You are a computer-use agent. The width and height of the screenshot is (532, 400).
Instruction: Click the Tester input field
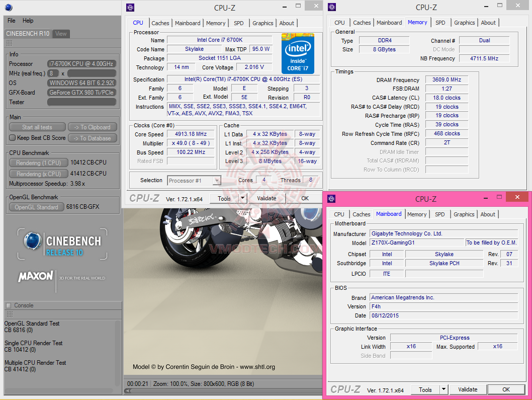point(82,102)
